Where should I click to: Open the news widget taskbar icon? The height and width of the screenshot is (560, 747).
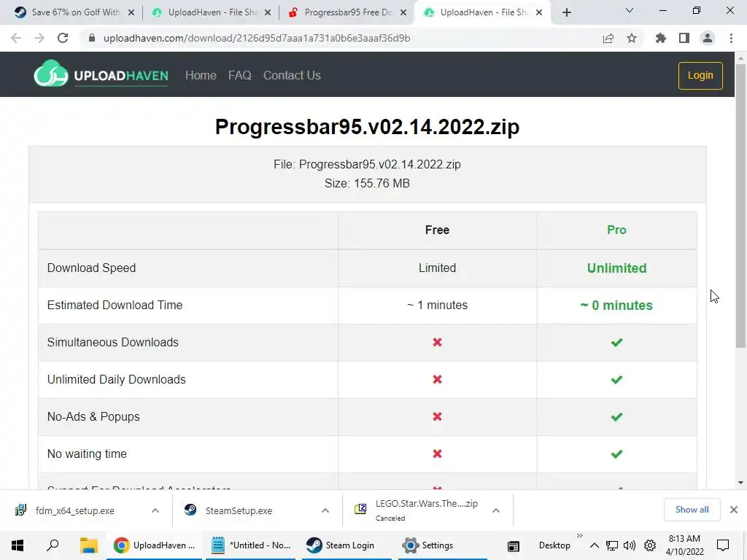[513, 546]
